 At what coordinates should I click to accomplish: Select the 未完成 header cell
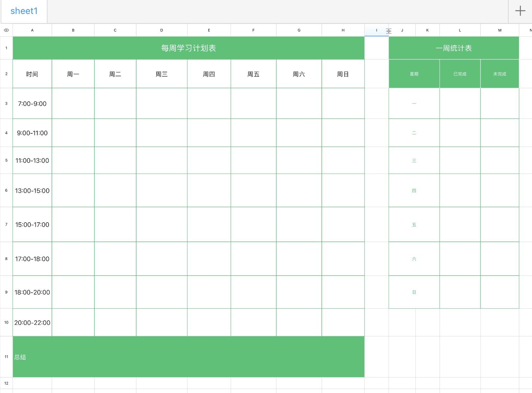[500, 74]
